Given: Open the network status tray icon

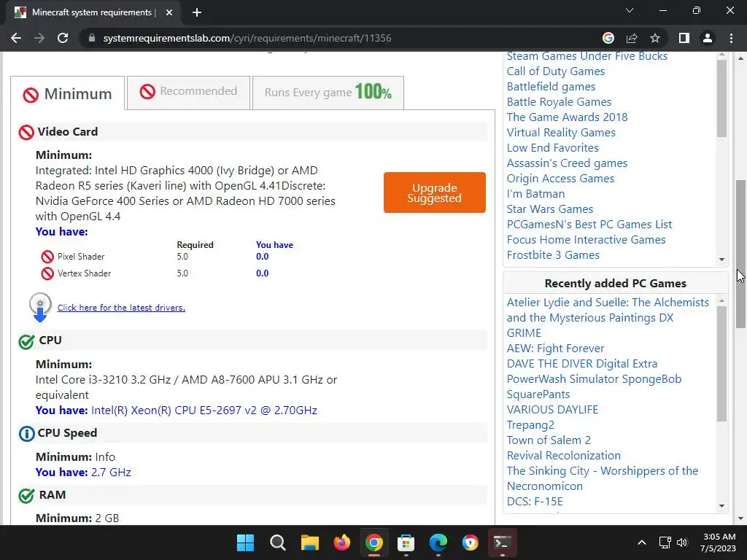Looking at the screenshot, I should click(665, 542).
